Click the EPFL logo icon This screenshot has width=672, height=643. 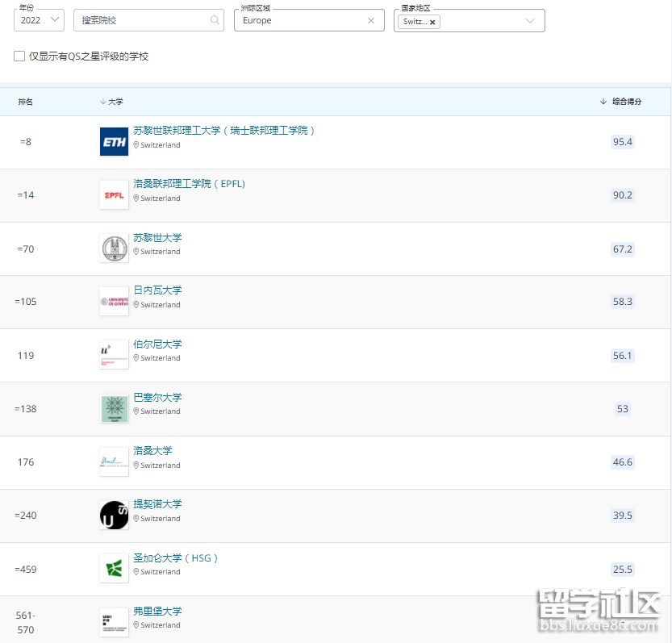tap(114, 195)
